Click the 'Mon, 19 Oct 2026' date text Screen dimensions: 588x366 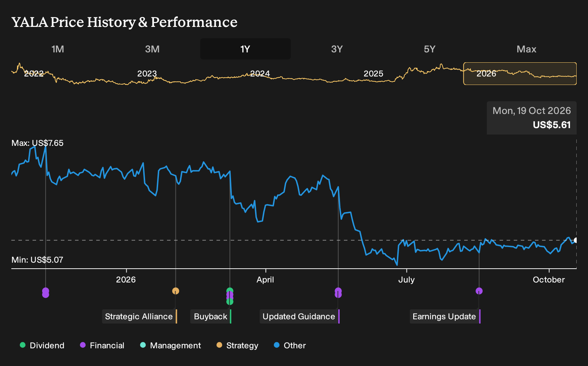[x=532, y=111]
